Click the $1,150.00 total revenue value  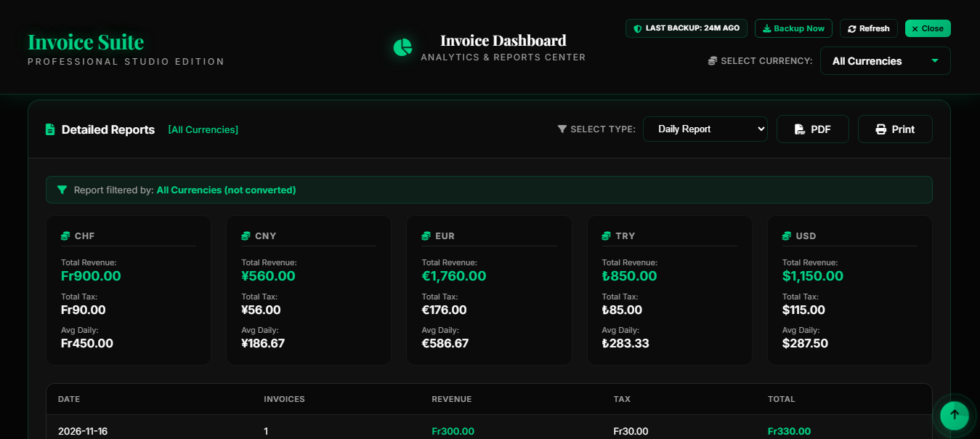point(813,276)
